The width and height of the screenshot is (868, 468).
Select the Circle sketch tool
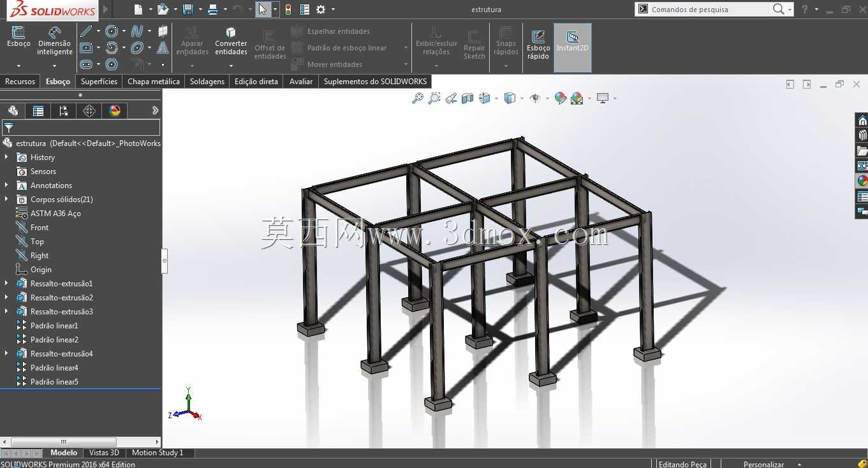[112, 31]
